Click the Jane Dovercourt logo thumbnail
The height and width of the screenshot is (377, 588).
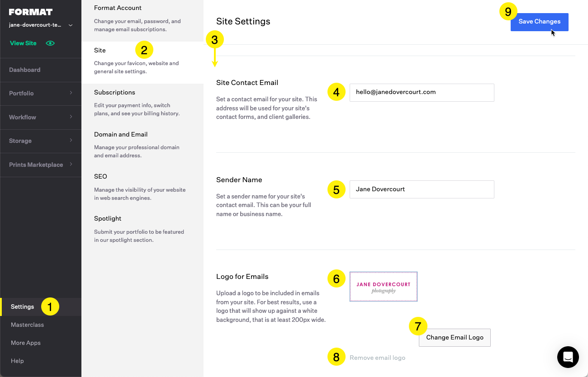[x=383, y=287]
